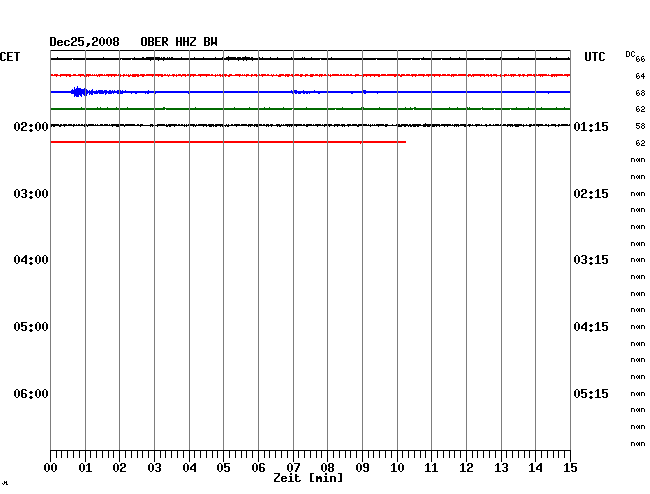Click minute label 11 on the time axis
Viewport: 650px width, 494px height.
tap(431, 468)
